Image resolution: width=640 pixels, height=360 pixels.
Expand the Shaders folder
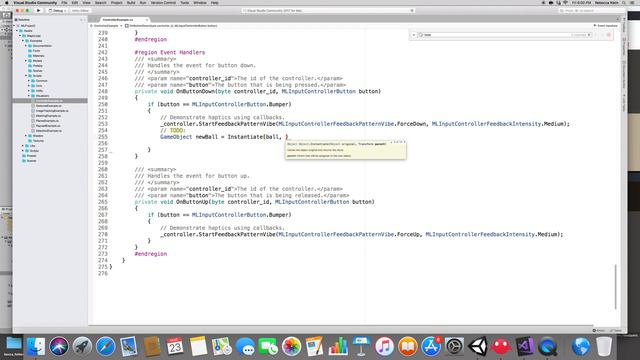pyautogui.click(x=26, y=136)
